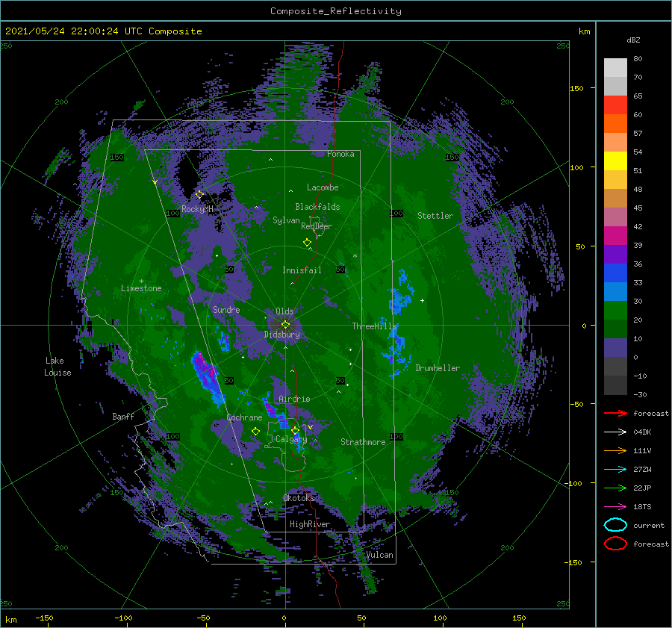Select the bright green swatch between 30 and 20 dBZ
Viewport: 672px width, 628px height.
click(615, 310)
